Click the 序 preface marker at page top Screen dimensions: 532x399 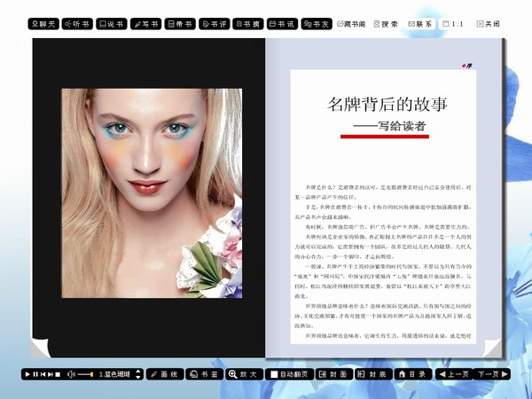467,66
